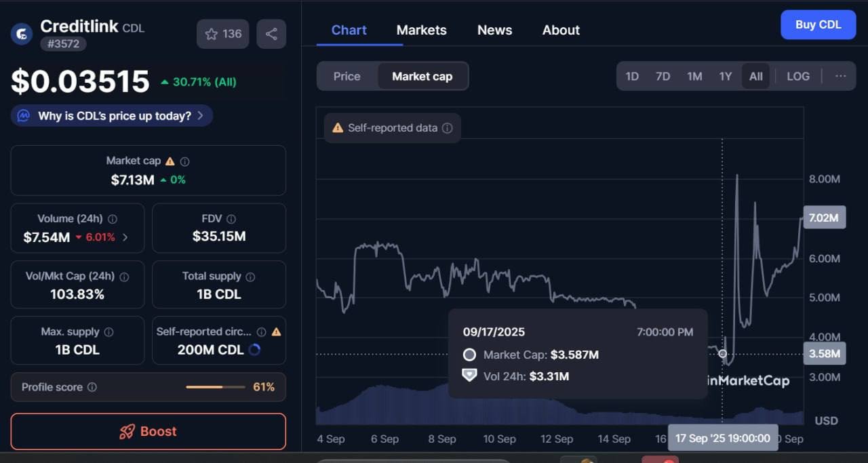Click the 17 Sep '25 19:00:00 timestamp marker
Image resolution: width=868 pixels, height=463 pixels.
click(723, 437)
